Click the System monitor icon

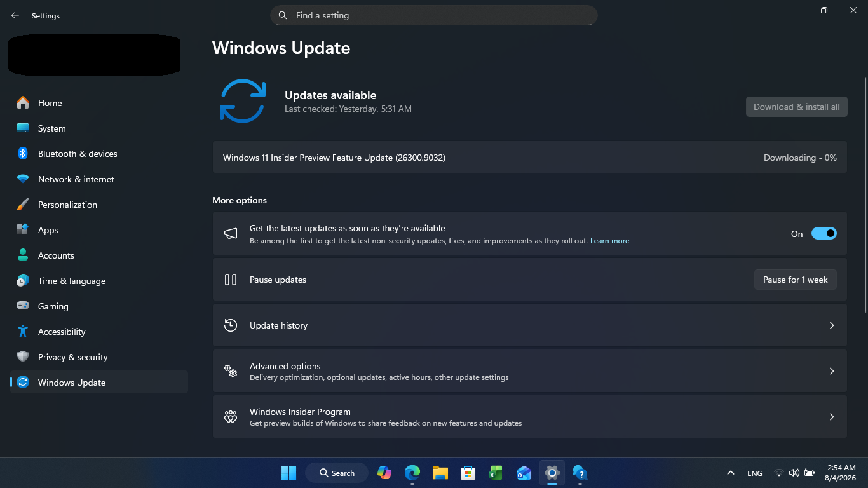[x=23, y=128]
